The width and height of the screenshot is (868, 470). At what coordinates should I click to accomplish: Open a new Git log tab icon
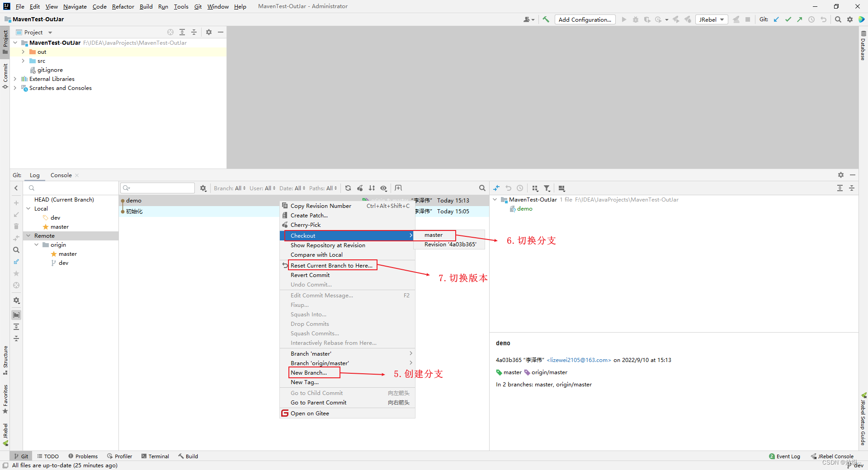(398, 188)
